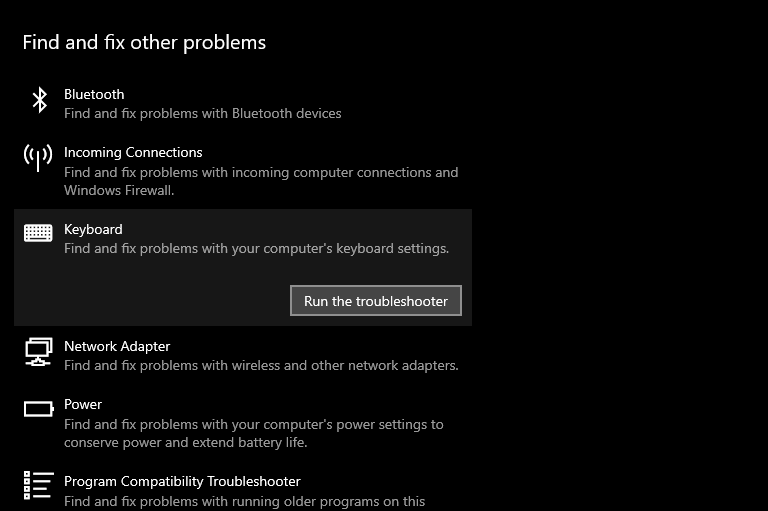Image resolution: width=768 pixels, height=511 pixels.
Task: Click the running older programs description
Action: 244,502
